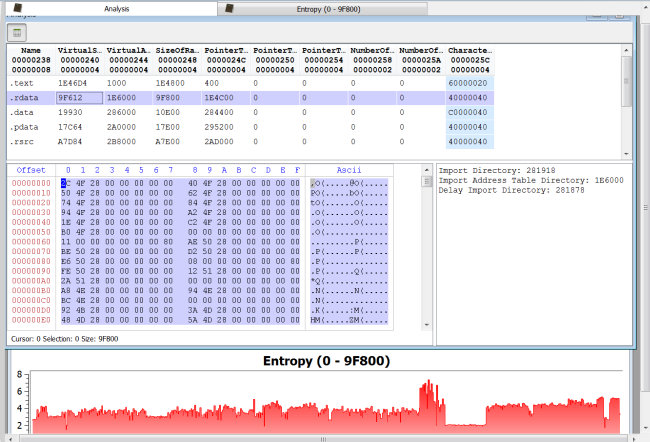Open the Entropy (0 - 9F800) tab

click(x=323, y=9)
